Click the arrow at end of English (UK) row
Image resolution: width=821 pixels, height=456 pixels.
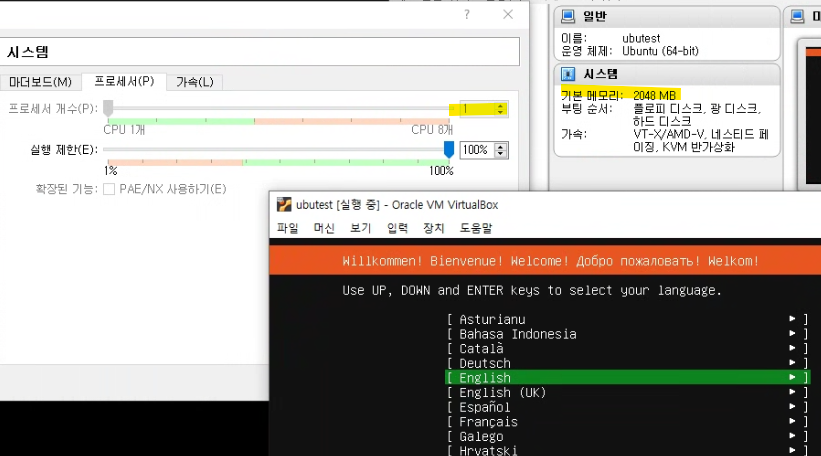pos(792,392)
